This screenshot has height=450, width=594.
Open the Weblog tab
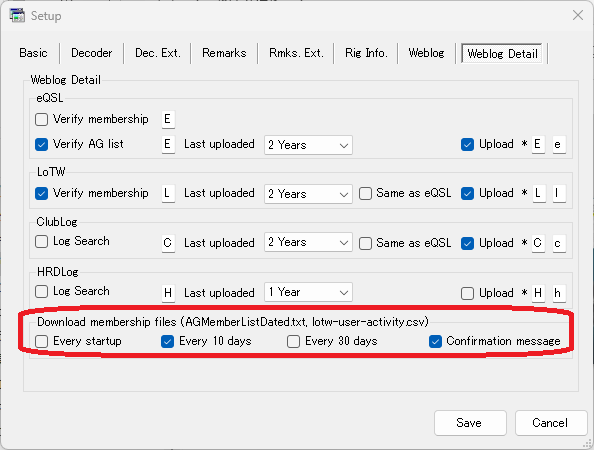coord(427,53)
